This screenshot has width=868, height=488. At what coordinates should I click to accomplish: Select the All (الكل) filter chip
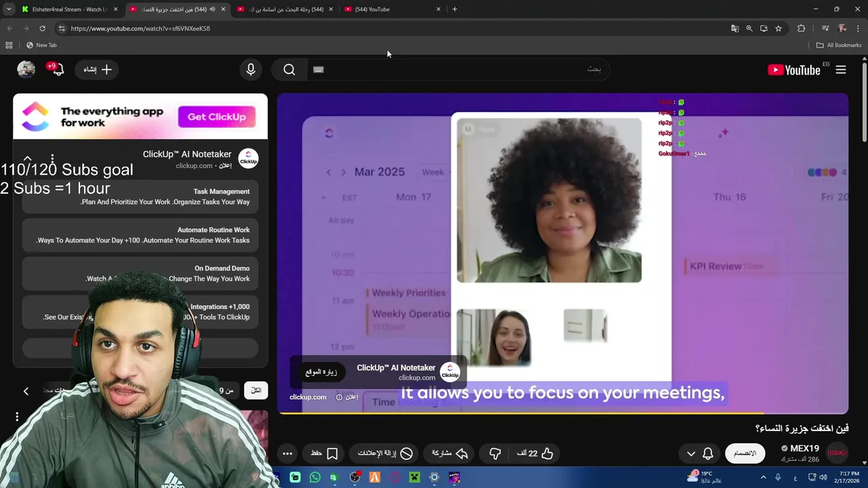coord(256,390)
